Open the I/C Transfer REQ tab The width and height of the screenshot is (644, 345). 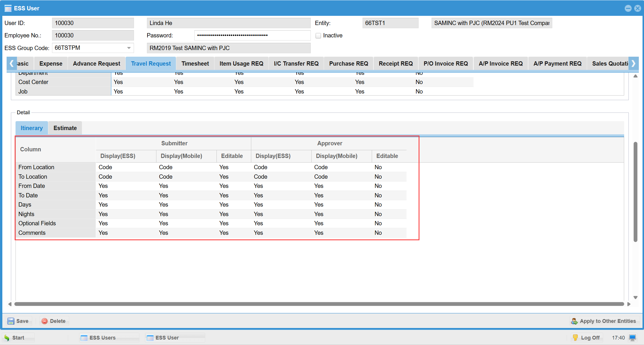tap(296, 64)
